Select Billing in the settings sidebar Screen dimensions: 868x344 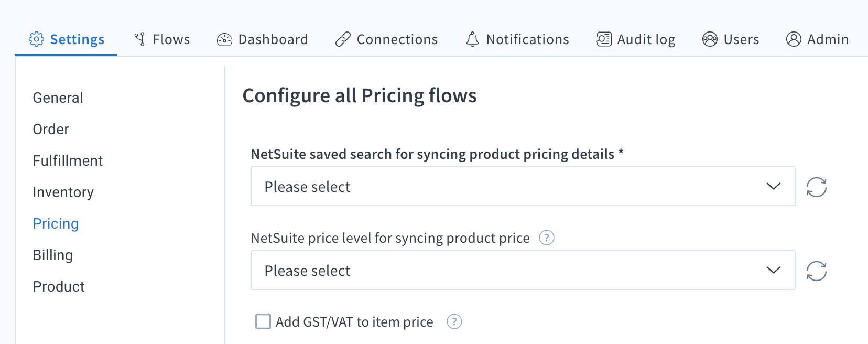point(53,255)
